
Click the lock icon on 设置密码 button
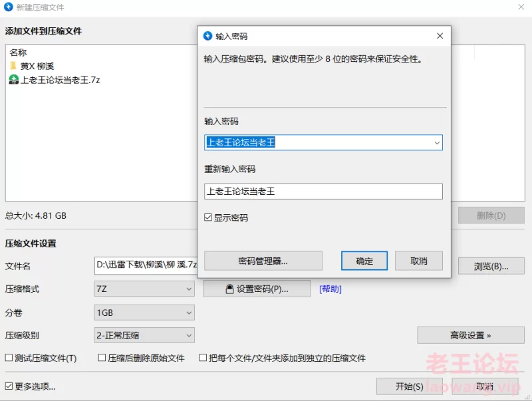(229, 289)
